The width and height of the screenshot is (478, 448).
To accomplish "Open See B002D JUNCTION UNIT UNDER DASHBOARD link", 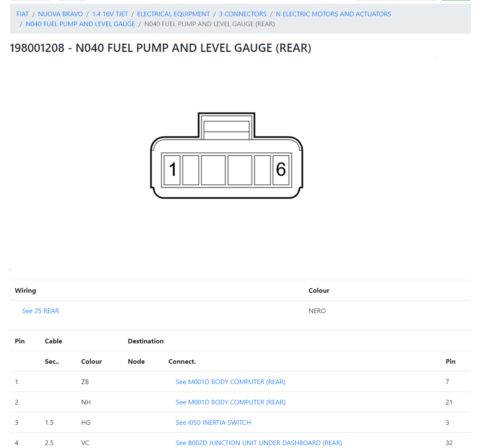I will (x=259, y=443).
